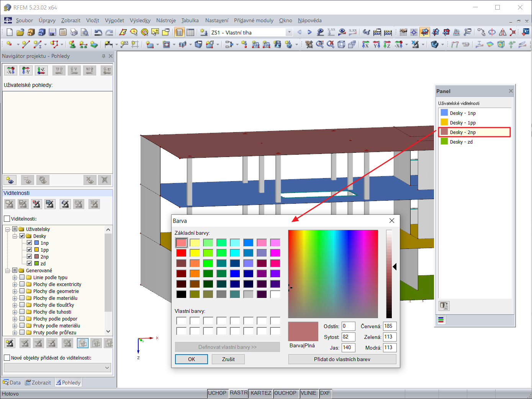Click the first empty Vlastní barvy slot
Viewport: 532px width, 399px height.
181,321
